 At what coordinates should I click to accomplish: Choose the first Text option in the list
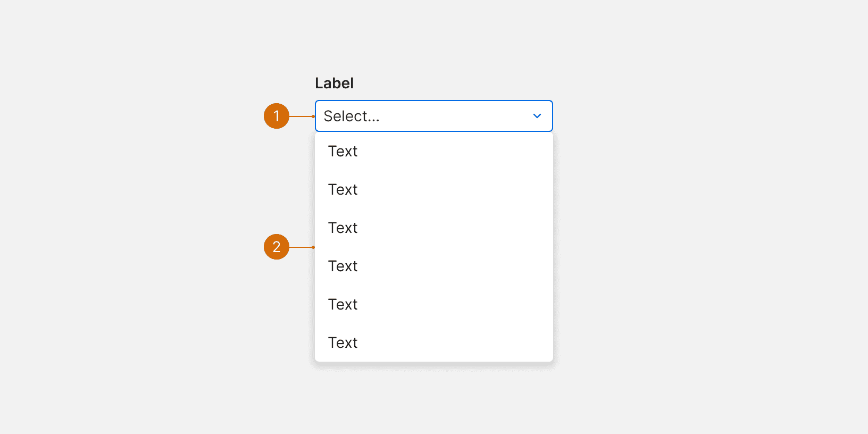[343, 152]
